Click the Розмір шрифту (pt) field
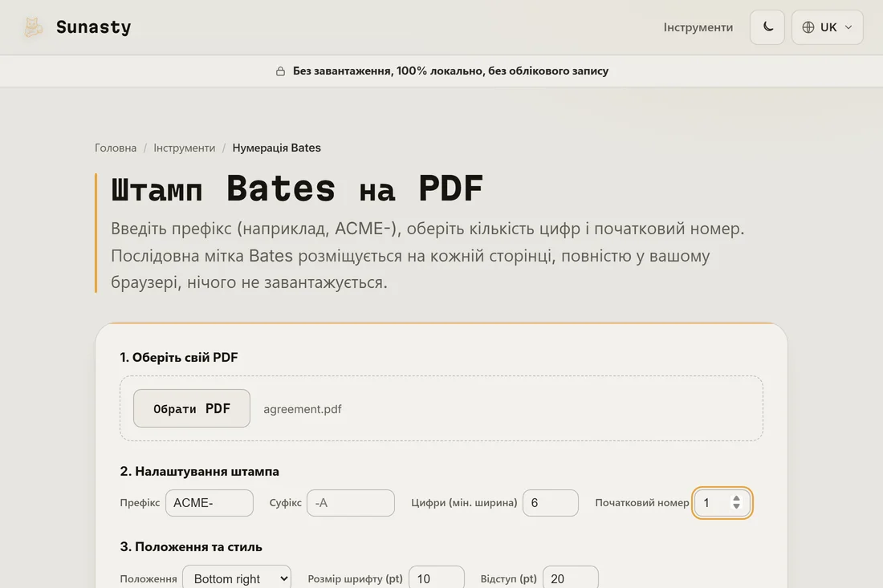This screenshot has width=883, height=588. click(x=437, y=578)
